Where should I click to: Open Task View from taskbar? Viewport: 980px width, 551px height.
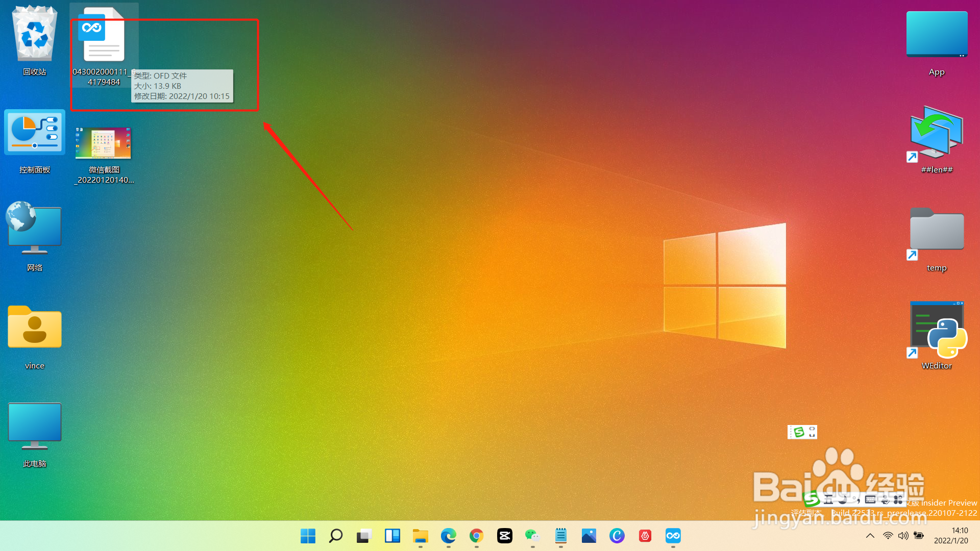(364, 536)
